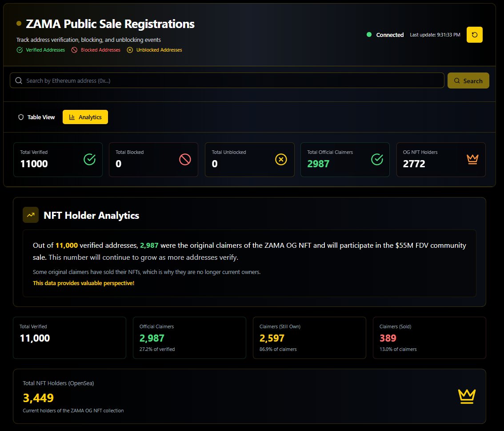Click 'Current holders of the ZAMA OG NFT collection' text
Viewport: 504px width, 431px height.
73,411
